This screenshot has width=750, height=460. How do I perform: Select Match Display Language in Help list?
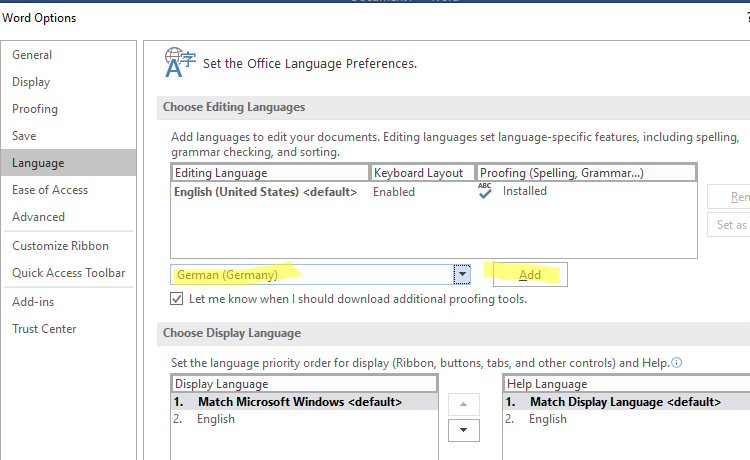pos(625,402)
